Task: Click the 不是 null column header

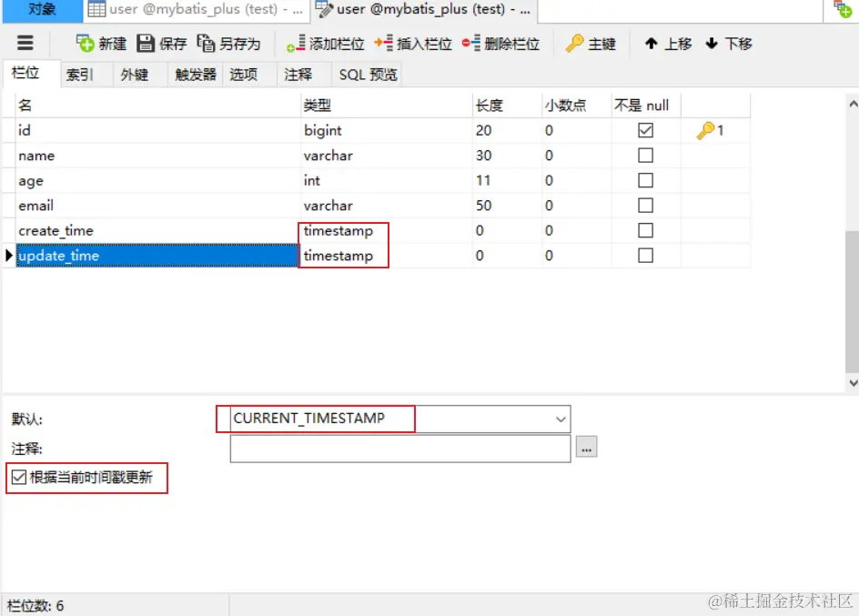Action: pos(646,106)
